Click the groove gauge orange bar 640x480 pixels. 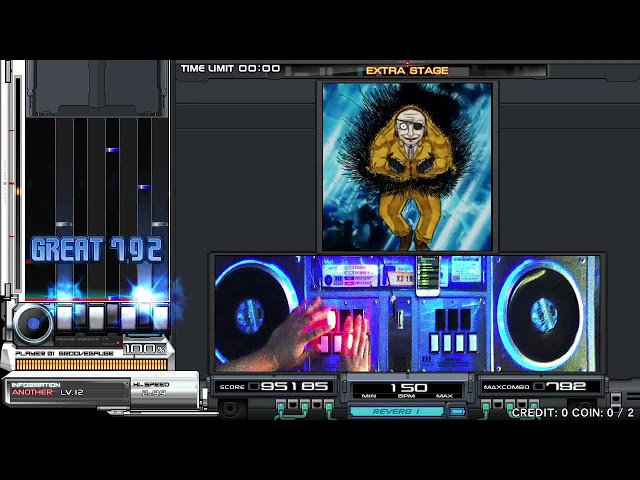[x=91, y=364]
